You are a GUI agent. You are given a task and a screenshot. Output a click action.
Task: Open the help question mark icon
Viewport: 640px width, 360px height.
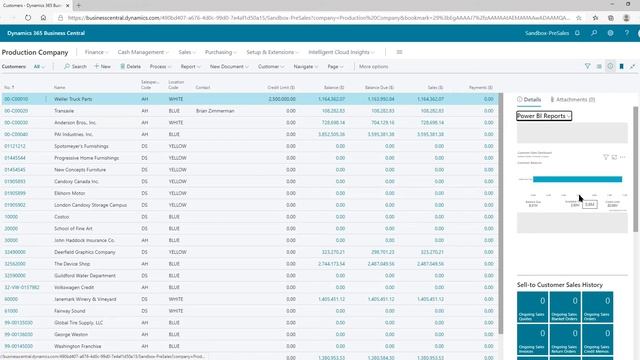[x=627, y=33]
